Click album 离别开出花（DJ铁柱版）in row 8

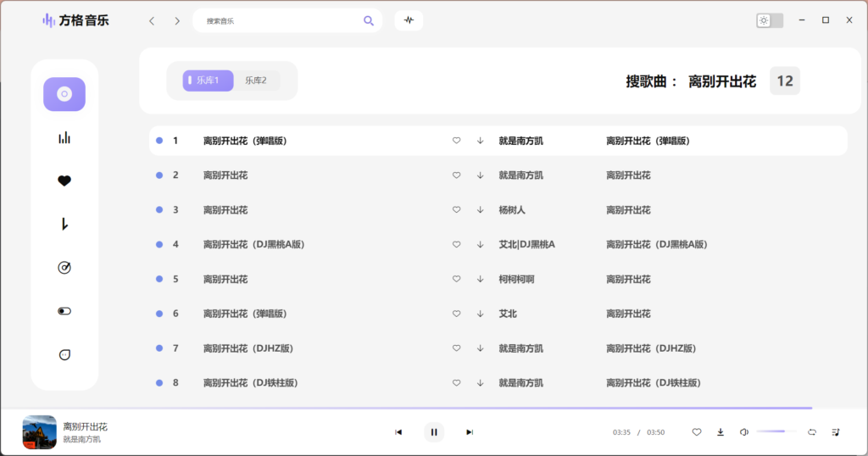point(654,382)
